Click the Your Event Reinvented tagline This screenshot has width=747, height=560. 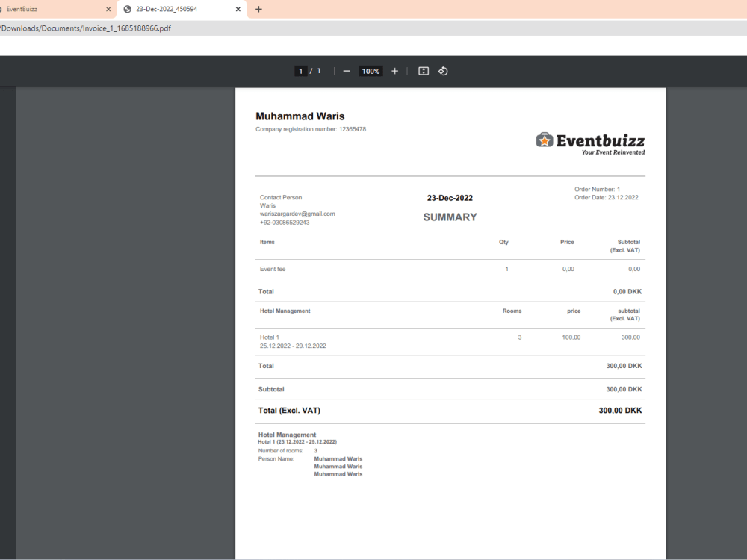(x=613, y=152)
